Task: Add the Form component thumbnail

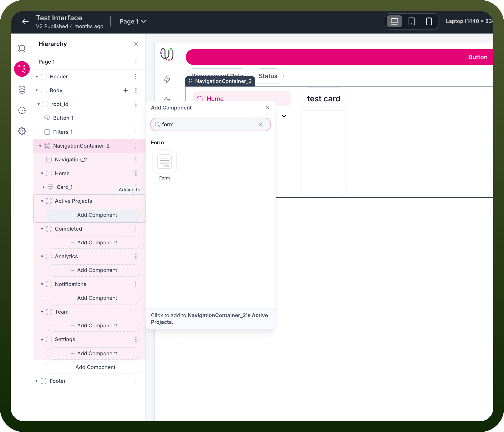Action: pyautogui.click(x=164, y=162)
